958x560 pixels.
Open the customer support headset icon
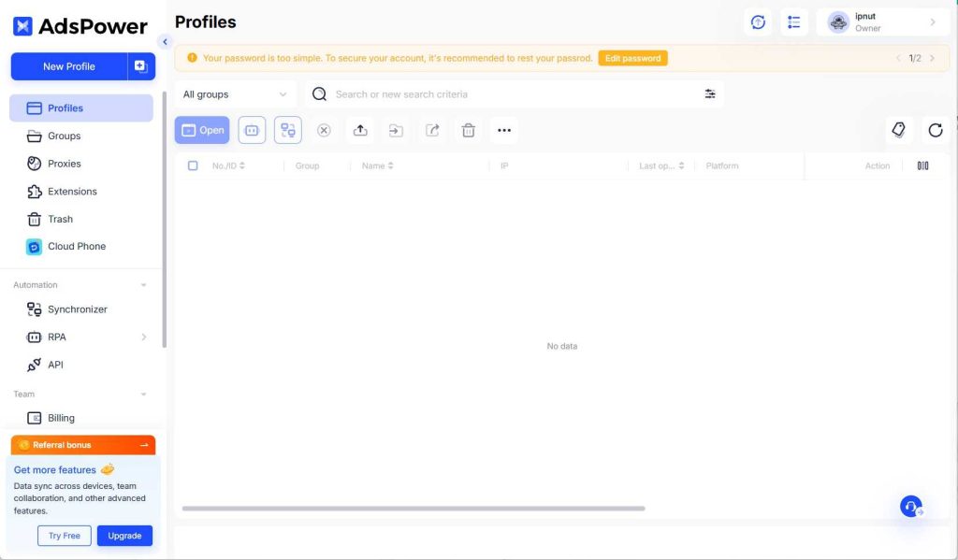911,507
